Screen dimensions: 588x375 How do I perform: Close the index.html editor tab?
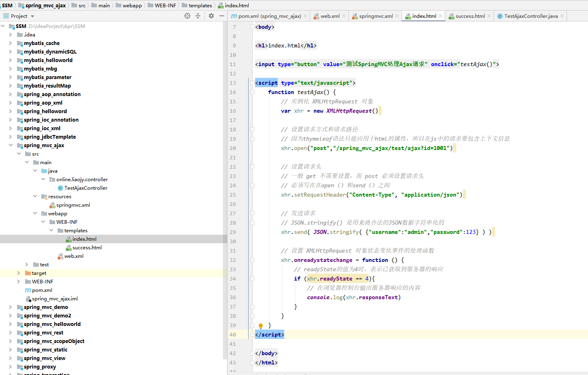pos(440,16)
